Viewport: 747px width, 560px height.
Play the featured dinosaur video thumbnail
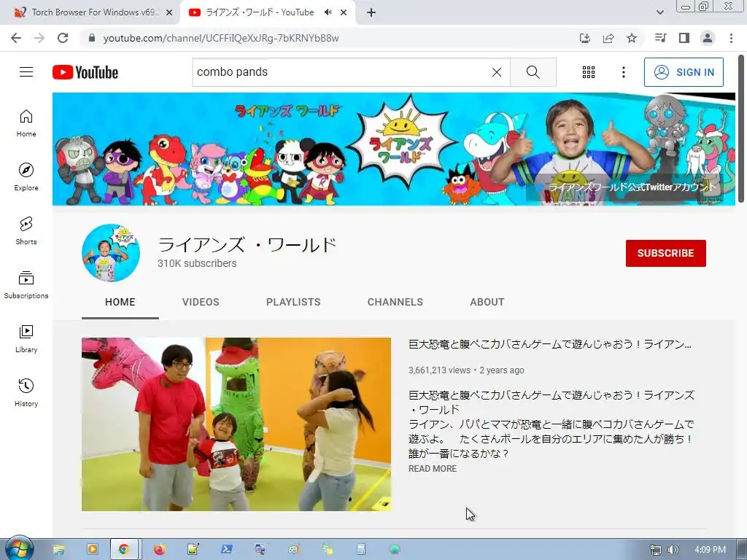236,424
